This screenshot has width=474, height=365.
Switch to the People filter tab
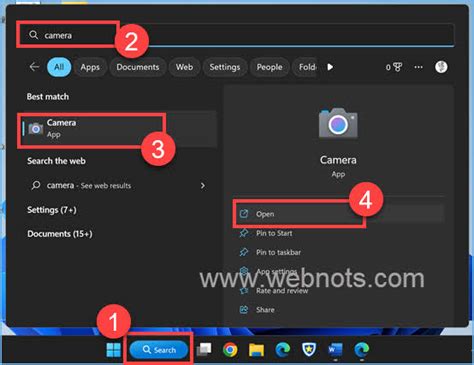[x=269, y=67]
